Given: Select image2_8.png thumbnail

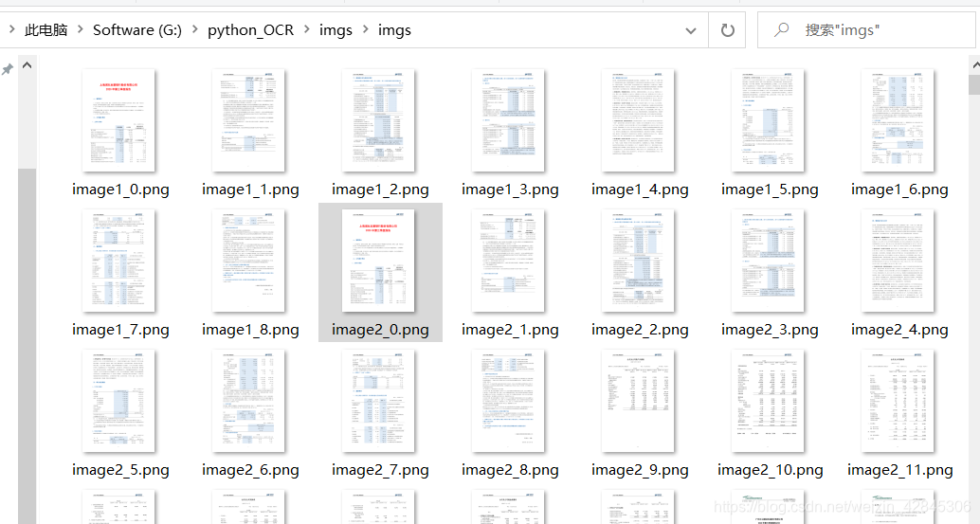Looking at the screenshot, I should pos(508,401).
